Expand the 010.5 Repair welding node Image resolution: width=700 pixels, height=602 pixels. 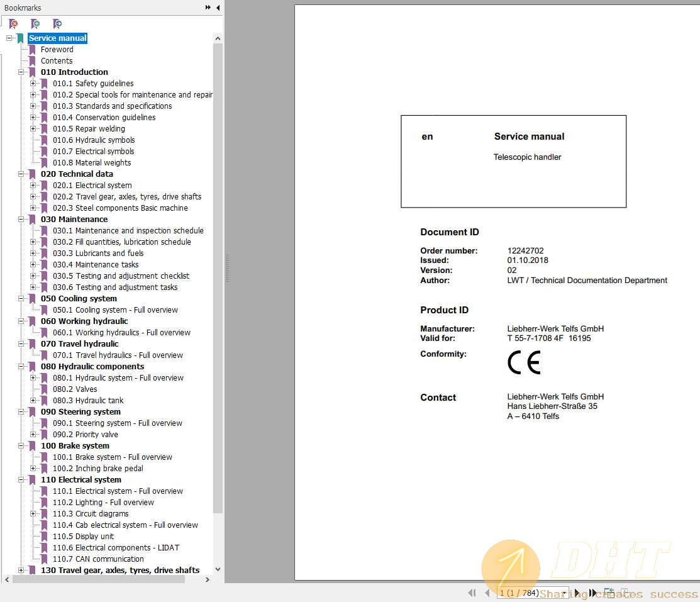coord(33,128)
